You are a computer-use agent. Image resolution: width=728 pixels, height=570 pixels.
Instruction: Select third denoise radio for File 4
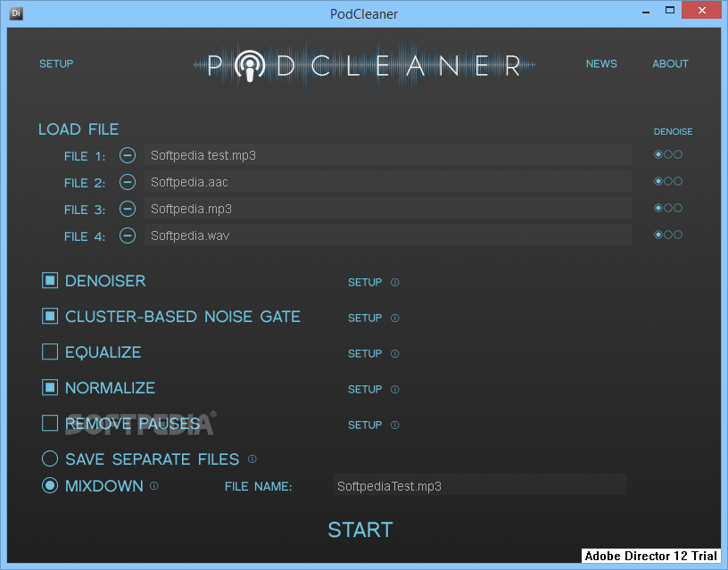pos(678,235)
